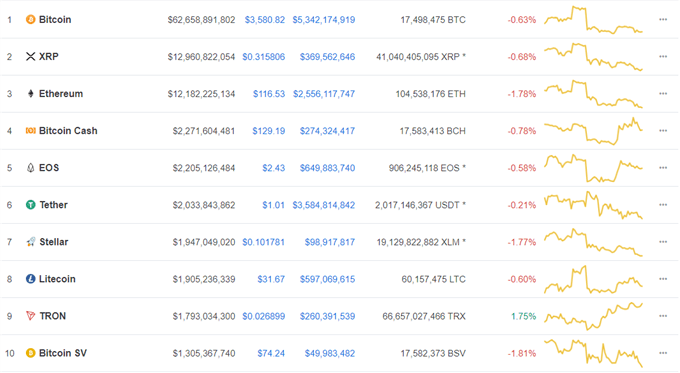680x373 pixels.
Task: Click the TRON price $0.026899
Action: tap(263, 316)
